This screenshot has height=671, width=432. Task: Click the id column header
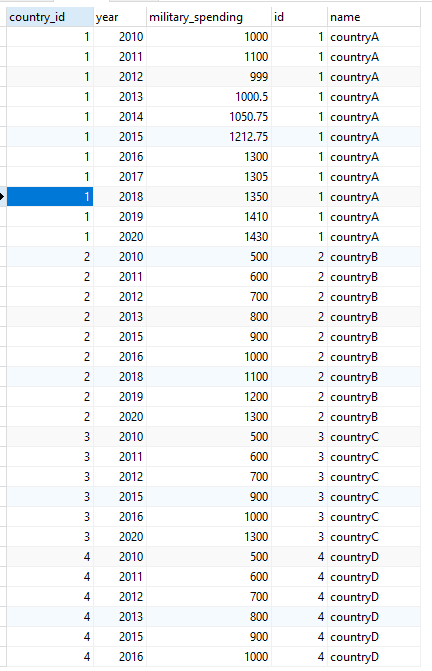pos(299,17)
